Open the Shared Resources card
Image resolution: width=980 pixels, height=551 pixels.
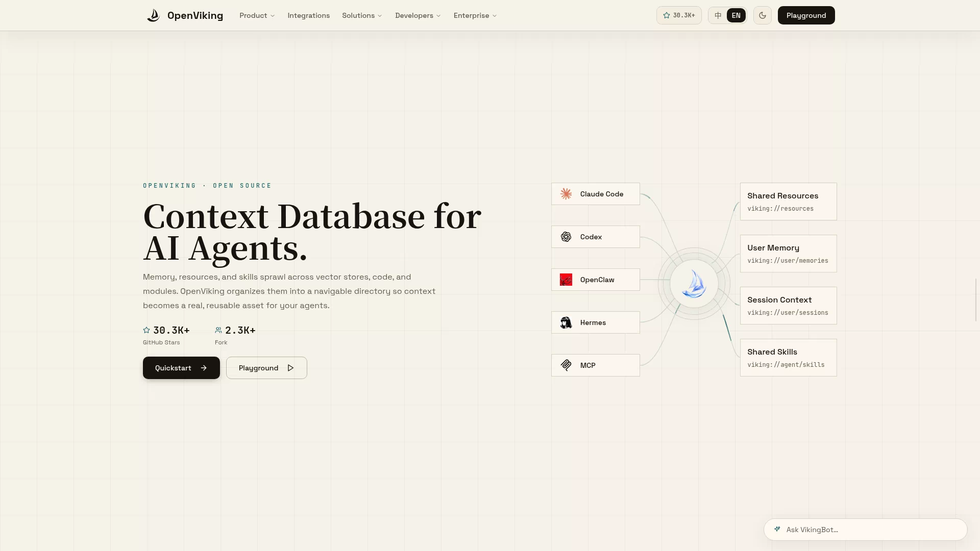[789, 202]
